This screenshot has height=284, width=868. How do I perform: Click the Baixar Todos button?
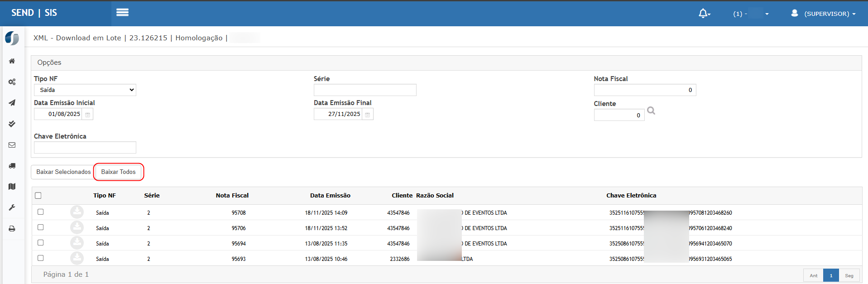click(x=118, y=172)
